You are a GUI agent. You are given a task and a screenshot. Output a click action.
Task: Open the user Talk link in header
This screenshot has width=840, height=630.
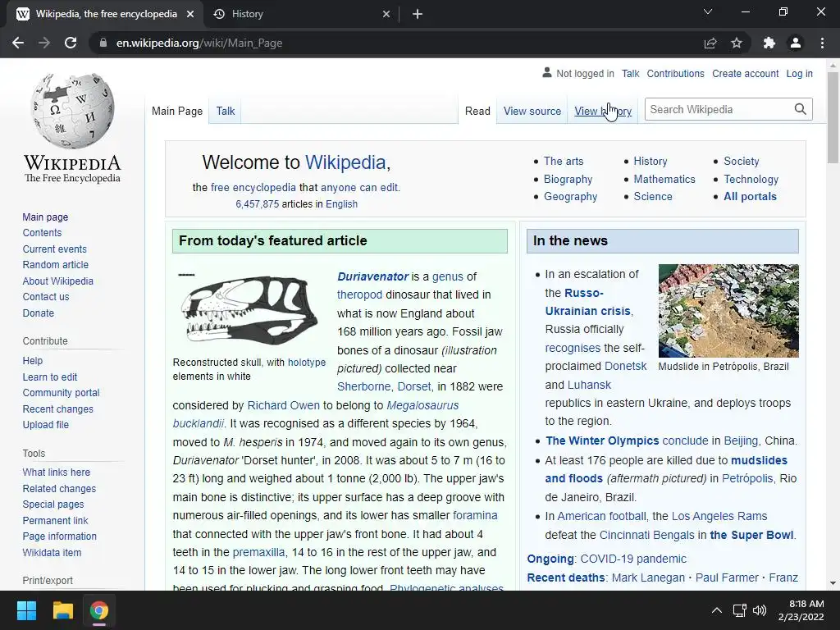[631, 73]
